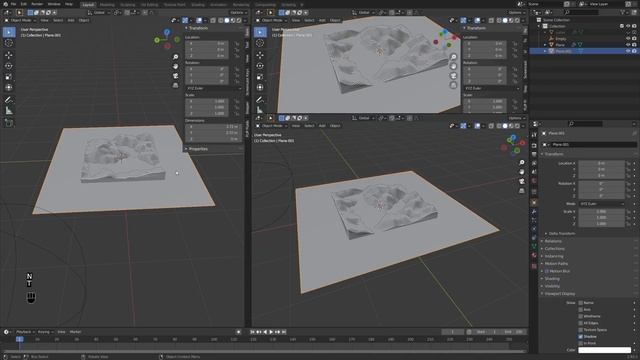Click Options button in left viewport header

tap(238, 13)
